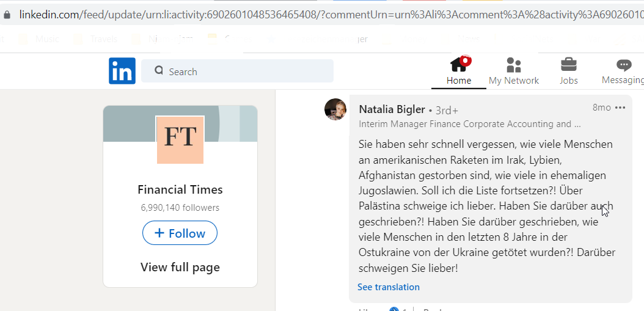Click the address bar lock icon
644x311 pixels.
[7, 15]
